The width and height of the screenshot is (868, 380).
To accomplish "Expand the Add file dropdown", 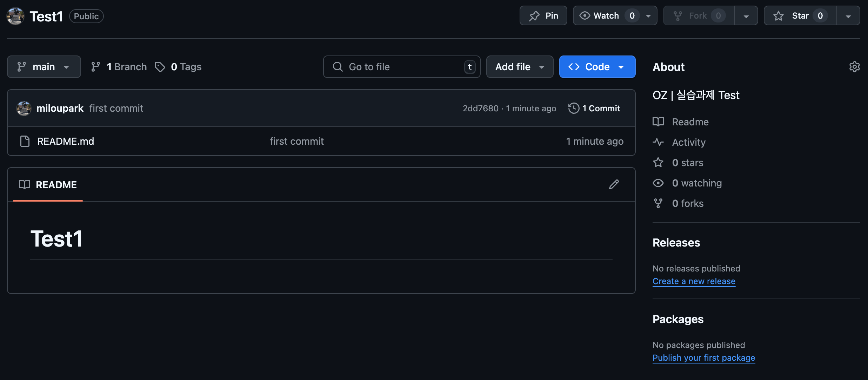I will 520,67.
